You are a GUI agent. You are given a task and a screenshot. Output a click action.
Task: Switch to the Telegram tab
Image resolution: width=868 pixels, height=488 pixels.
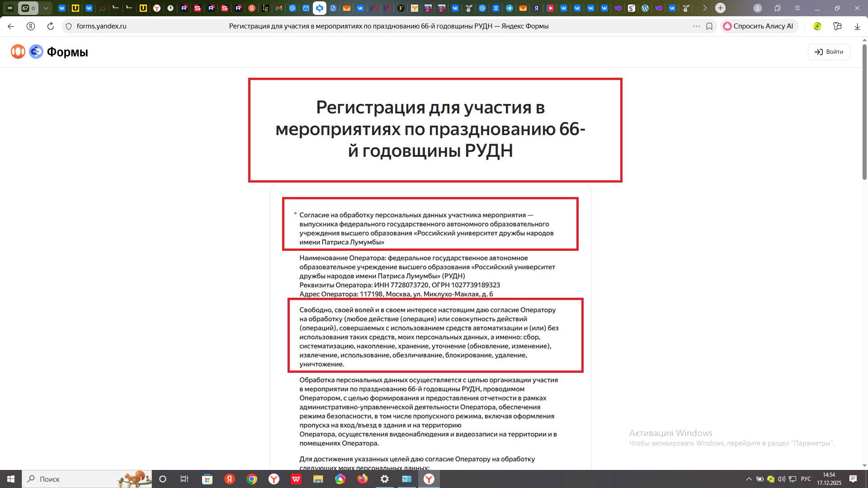coord(509,8)
